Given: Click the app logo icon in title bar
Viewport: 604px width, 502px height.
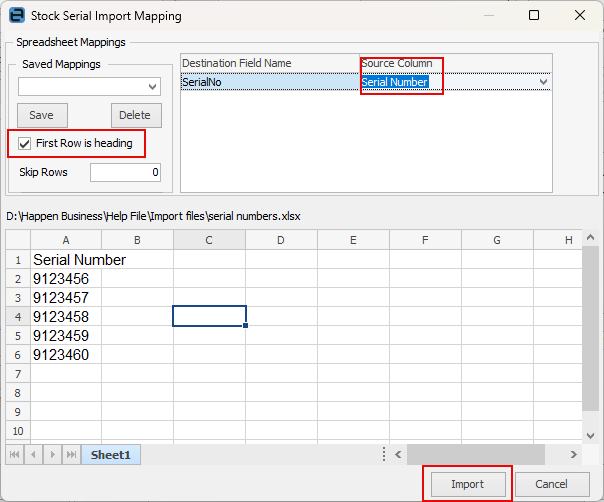Looking at the screenshot, I should 17,15.
